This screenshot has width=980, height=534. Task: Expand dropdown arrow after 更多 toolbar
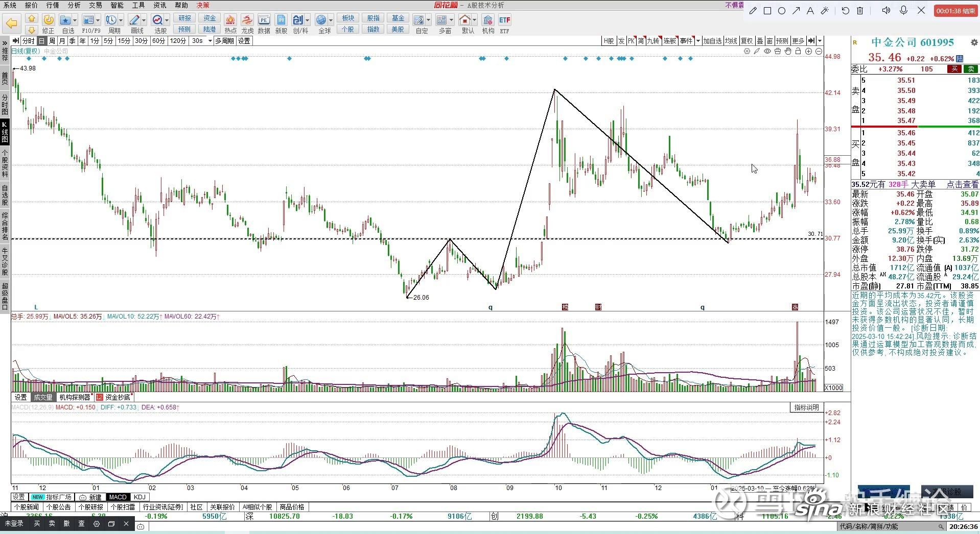coord(820,41)
